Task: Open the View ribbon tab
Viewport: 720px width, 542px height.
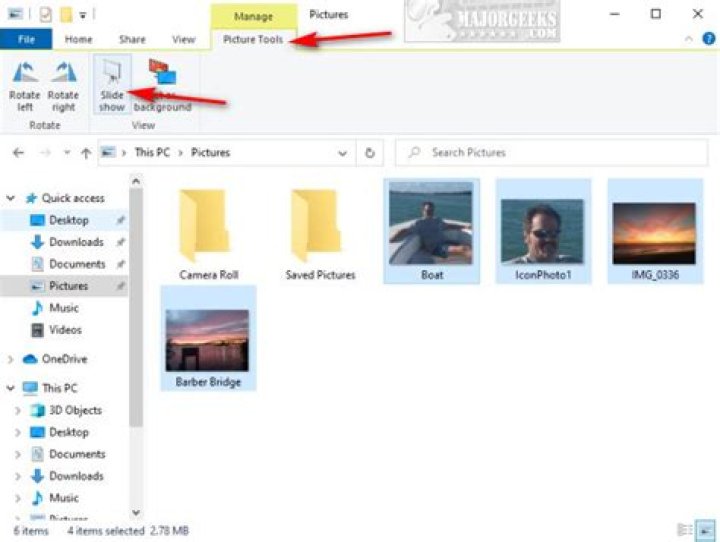Action: point(183,39)
